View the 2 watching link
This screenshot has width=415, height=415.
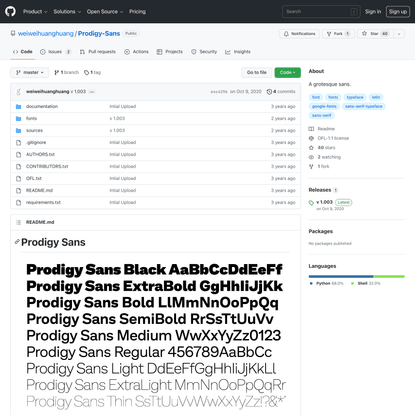pos(325,157)
